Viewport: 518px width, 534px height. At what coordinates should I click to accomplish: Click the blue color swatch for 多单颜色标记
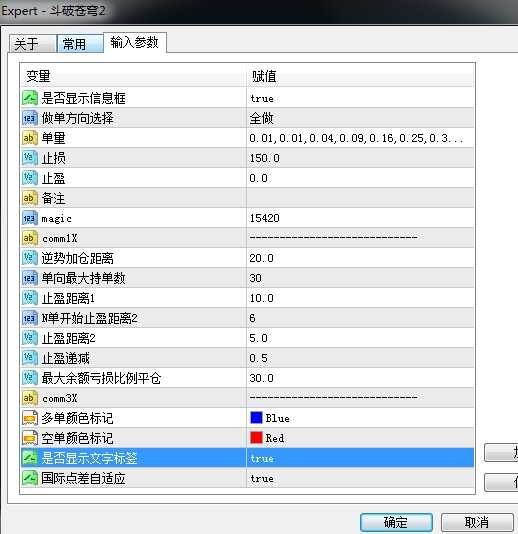click(256, 418)
